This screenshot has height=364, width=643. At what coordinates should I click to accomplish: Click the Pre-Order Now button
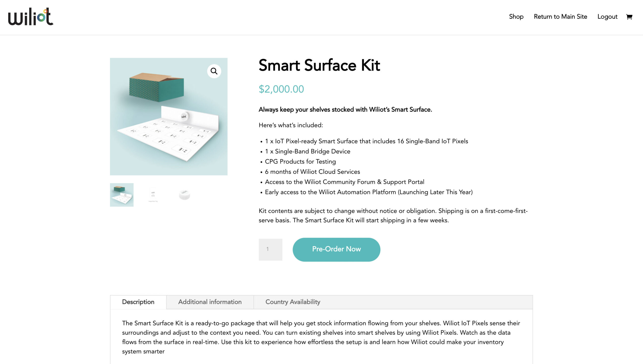pos(336,249)
